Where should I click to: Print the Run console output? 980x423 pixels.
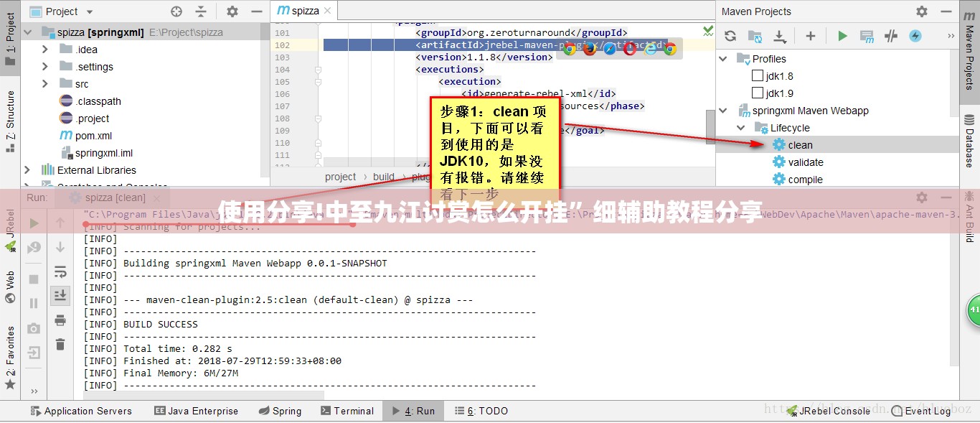click(60, 320)
